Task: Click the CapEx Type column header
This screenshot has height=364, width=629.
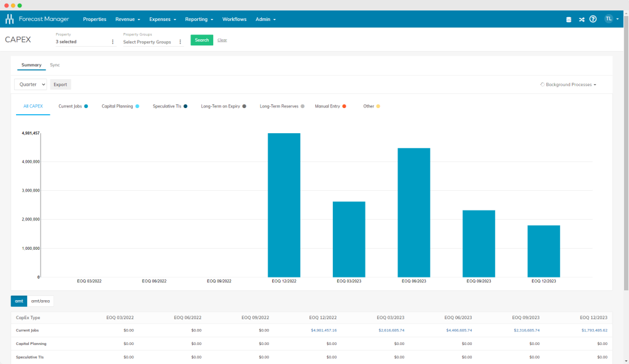Action: point(28,317)
